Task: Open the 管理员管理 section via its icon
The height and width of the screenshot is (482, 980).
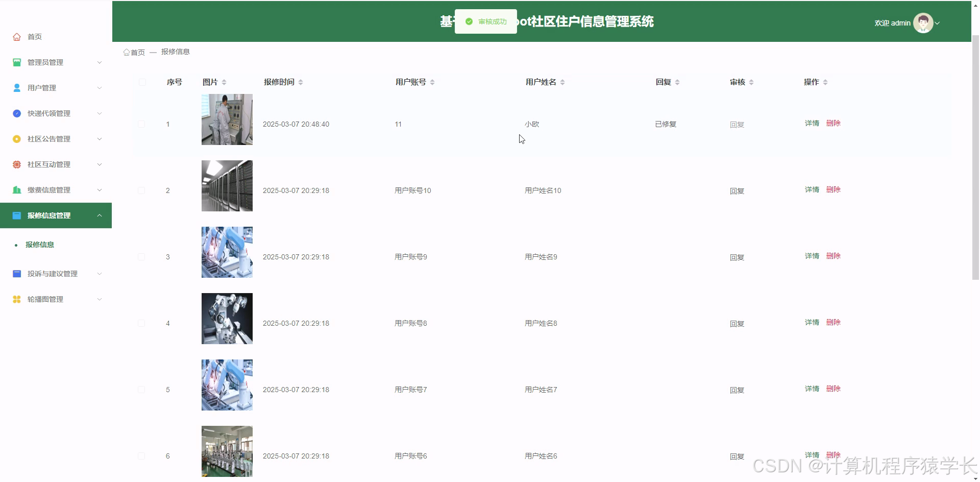Action: (x=16, y=62)
